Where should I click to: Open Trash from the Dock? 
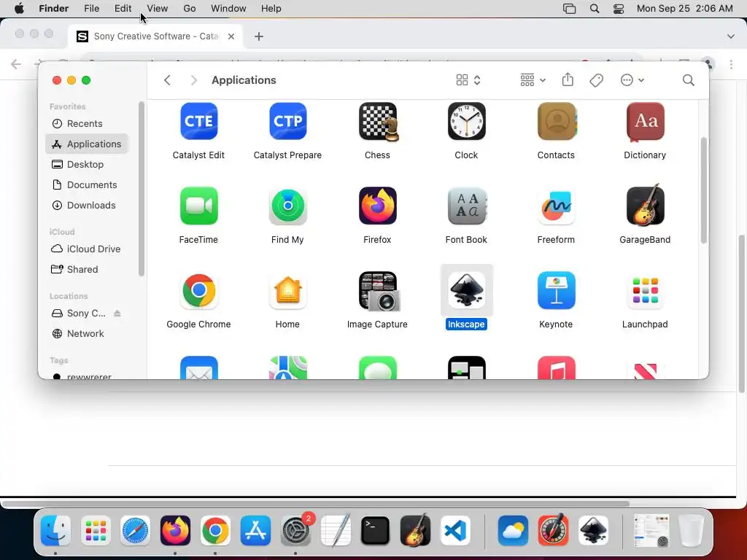pyautogui.click(x=691, y=530)
